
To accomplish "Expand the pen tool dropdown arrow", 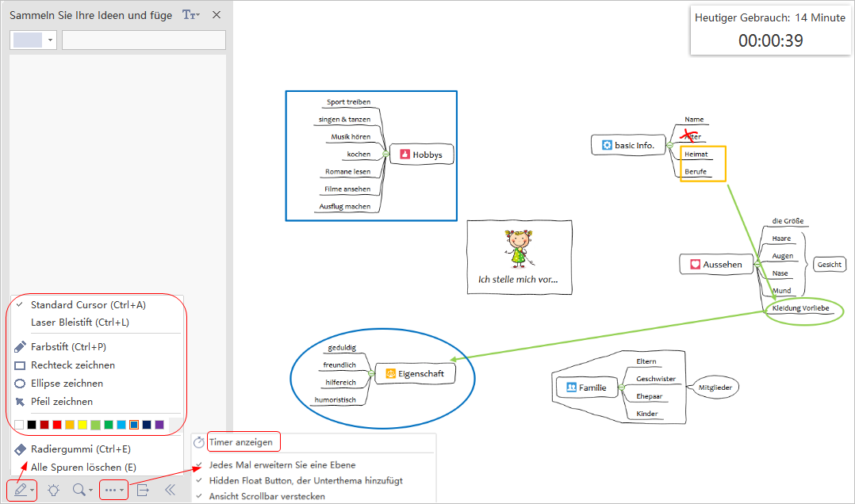I will [x=33, y=491].
